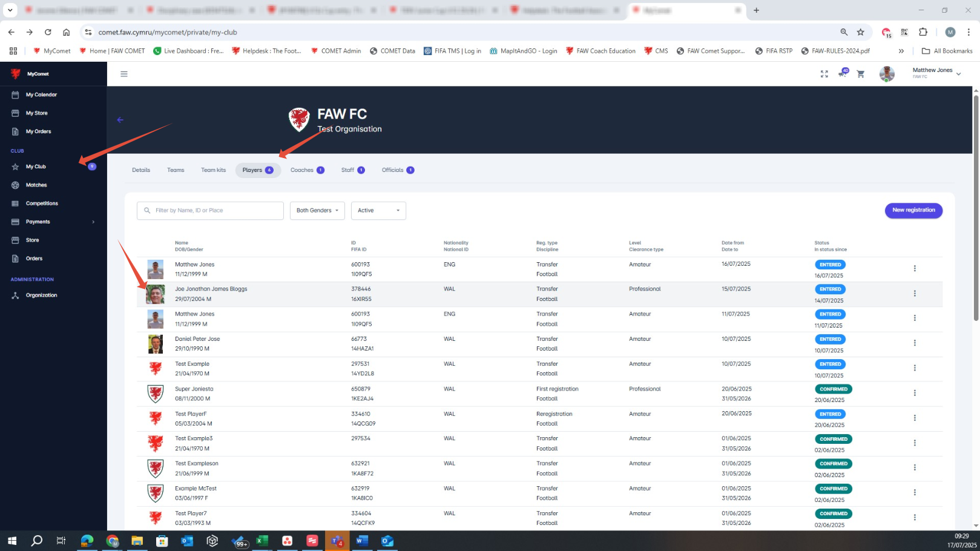
Task: Open Windows taskbar search
Action: coord(37,541)
